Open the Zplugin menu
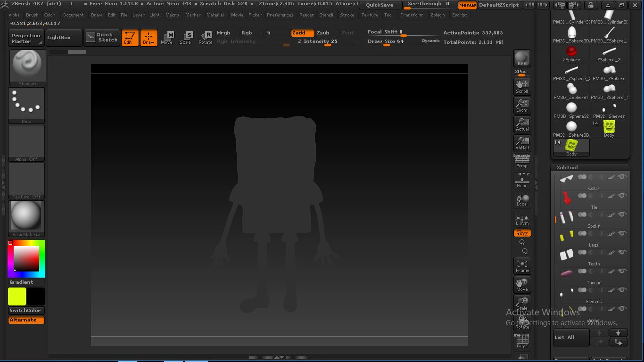Viewport: 644px width, 362px height. 438,15
